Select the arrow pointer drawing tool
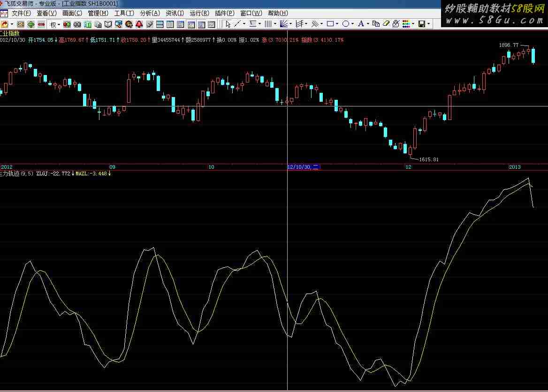The image size is (548, 392). tap(228, 24)
